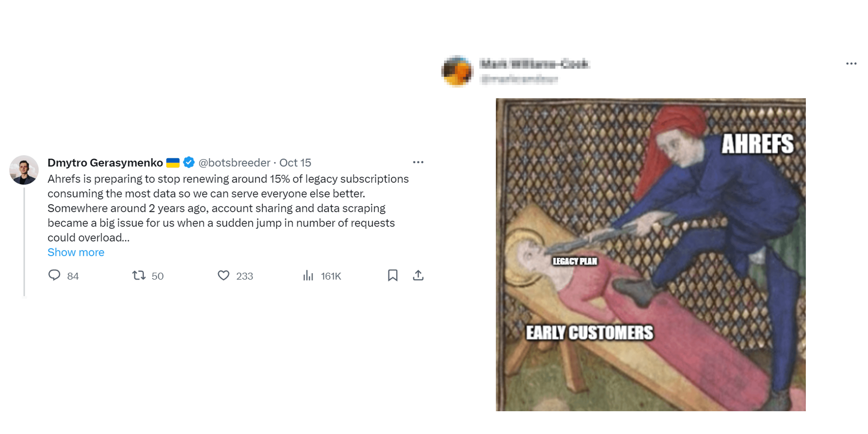
Task: Like the tweet with the heart icon
Action: tap(223, 275)
